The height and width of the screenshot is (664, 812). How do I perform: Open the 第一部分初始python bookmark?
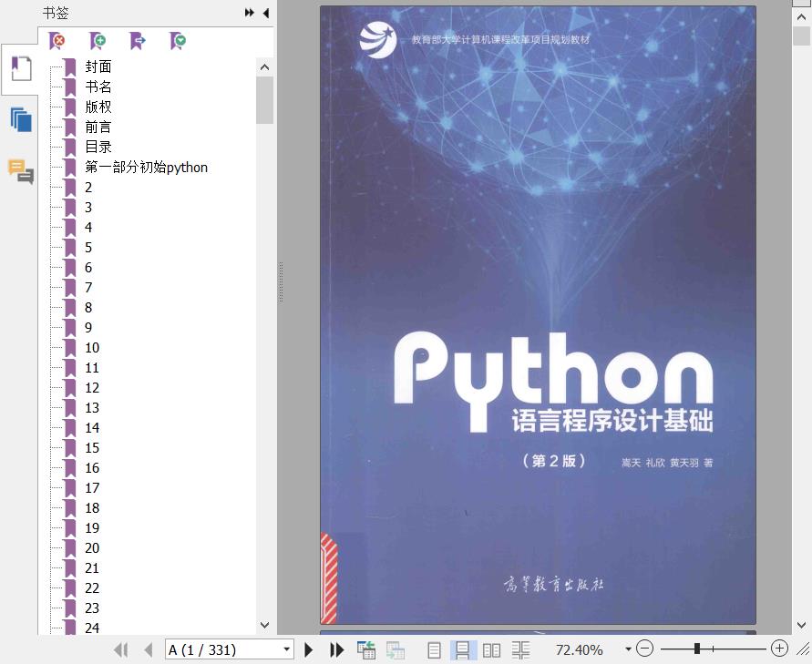[146, 168]
